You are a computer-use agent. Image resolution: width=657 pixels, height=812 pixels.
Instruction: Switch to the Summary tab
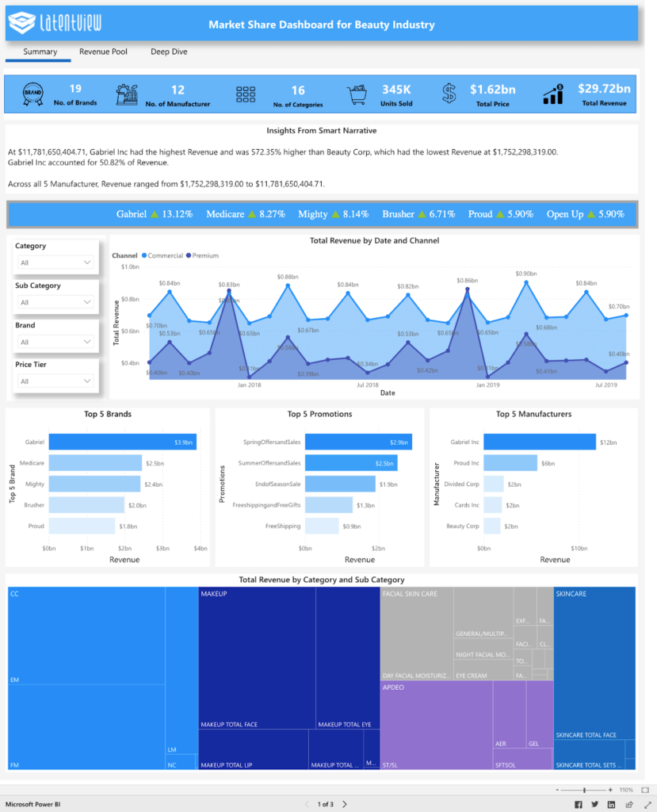[x=40, y=52]
